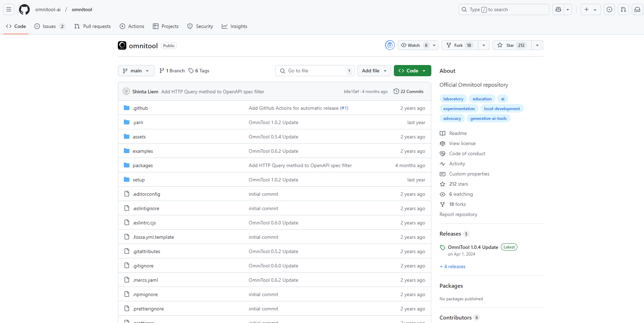Click the GitHub logo home icon

[24, 9]
